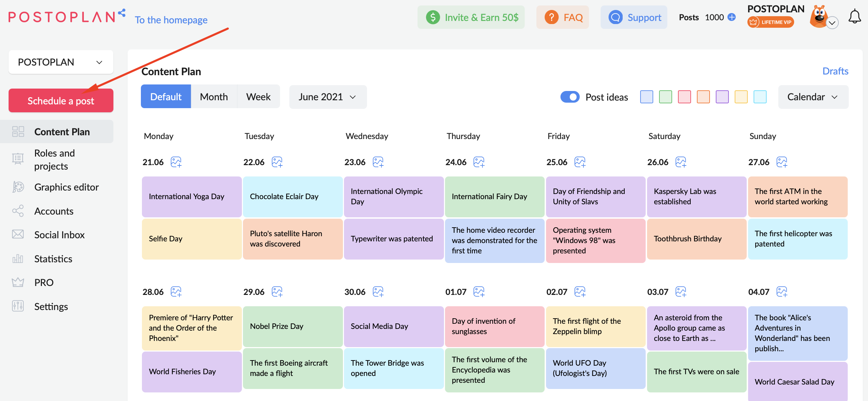Add image post for 02.07

580,292
